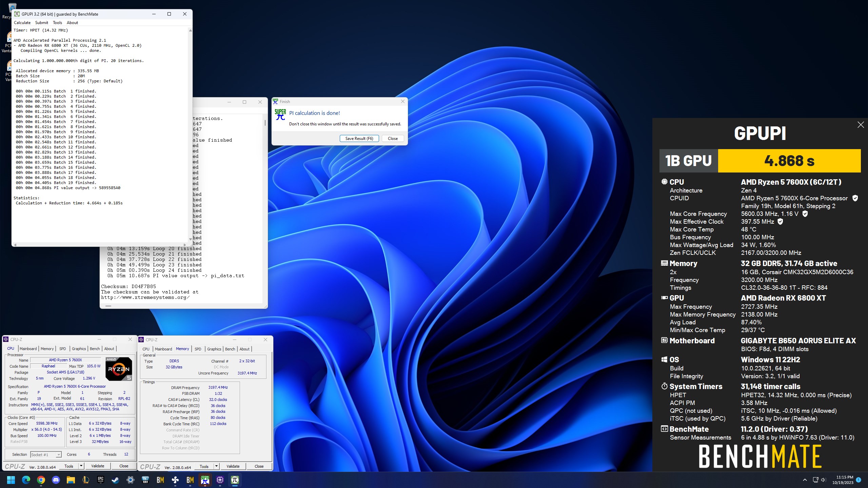The width and height of the screenshot is (868, 488).
Task: Click Code Name Raphael field in CPU-Z
Action: click(x=48, y=366)
